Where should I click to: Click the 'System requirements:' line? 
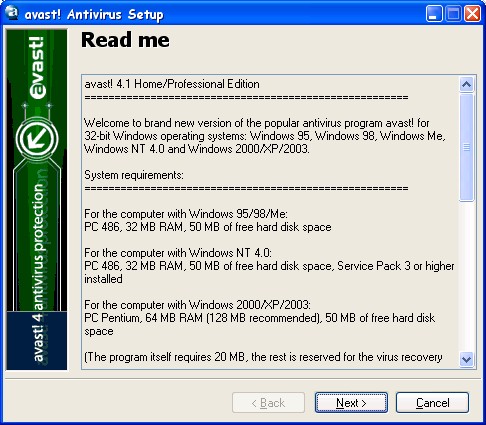(134, 175)
